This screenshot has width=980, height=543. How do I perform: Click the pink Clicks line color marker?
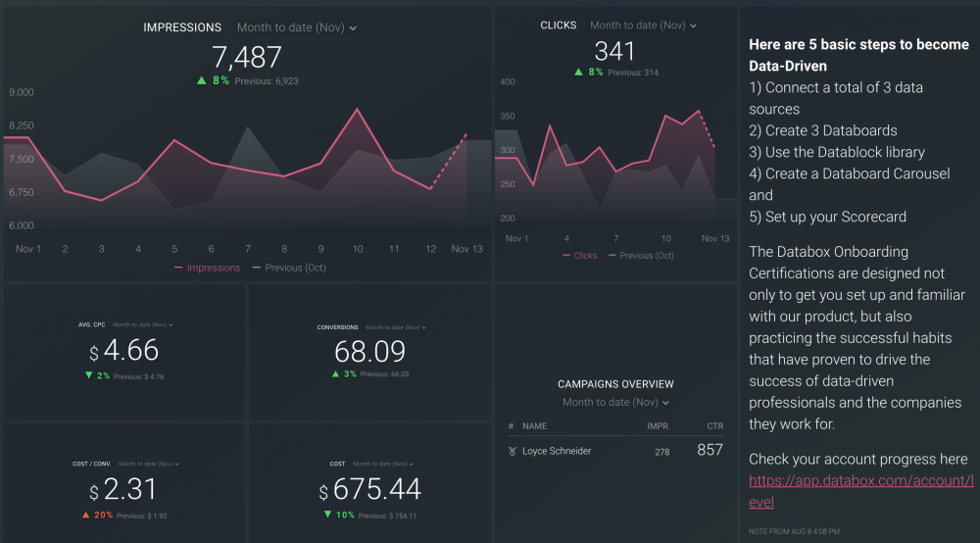[x=566, y=256]
